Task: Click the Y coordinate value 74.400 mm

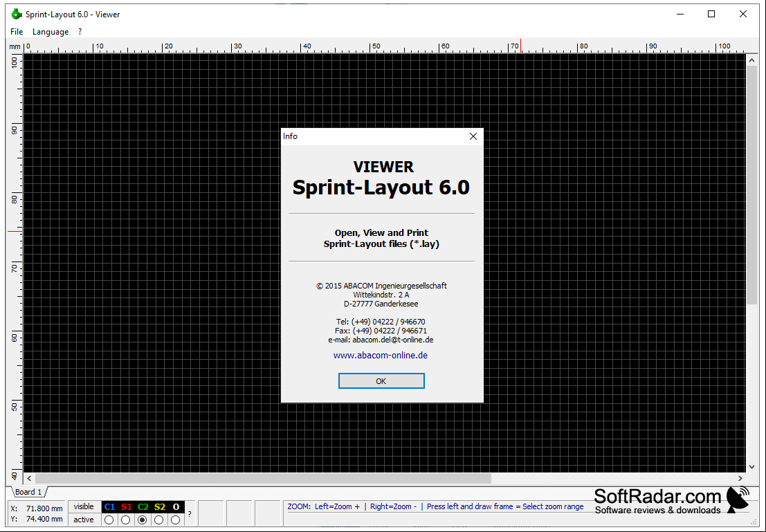Action: [x=44, y=519]
